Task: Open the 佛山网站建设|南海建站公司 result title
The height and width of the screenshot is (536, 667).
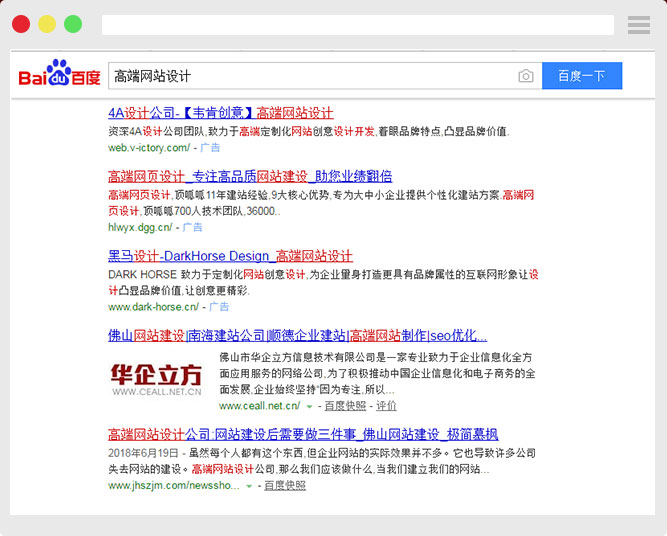Action: 297,335
